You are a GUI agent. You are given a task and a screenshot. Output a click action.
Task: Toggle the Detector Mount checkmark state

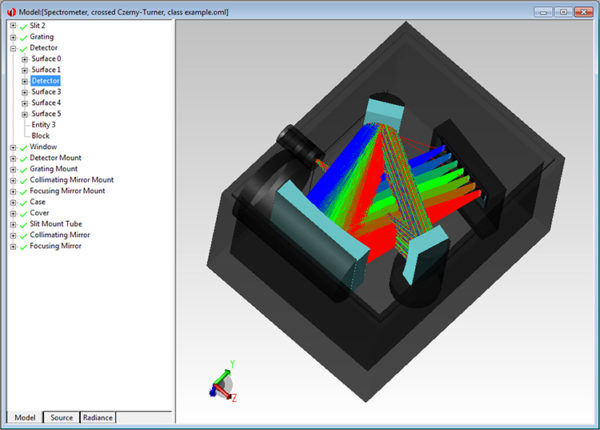coord(23,157)
